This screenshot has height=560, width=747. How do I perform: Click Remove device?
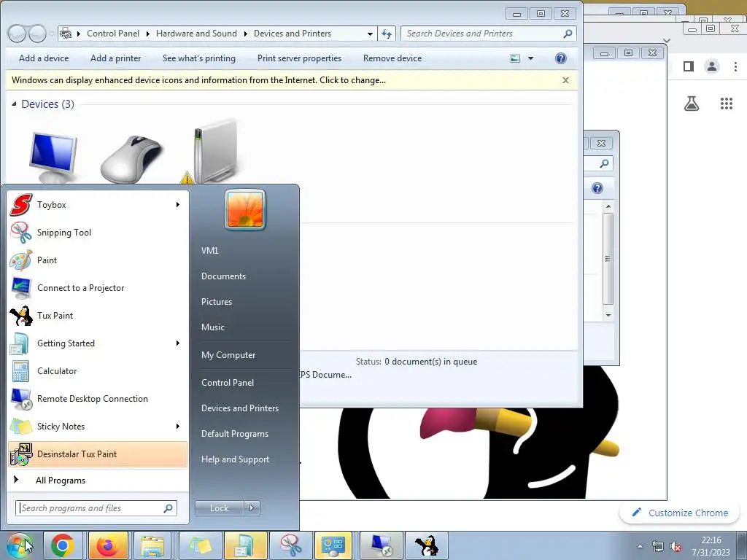tap(392, 58)
